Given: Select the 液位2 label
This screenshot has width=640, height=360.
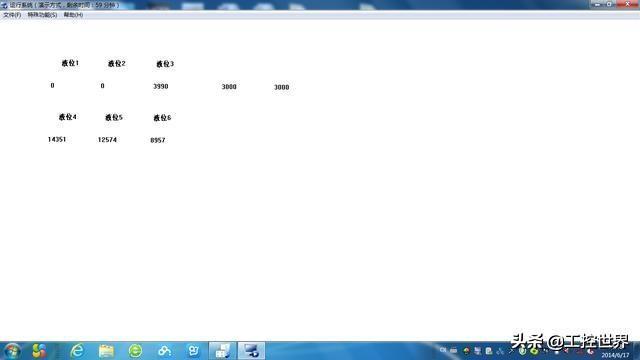Looking at the screenshot, I should 117,63.
